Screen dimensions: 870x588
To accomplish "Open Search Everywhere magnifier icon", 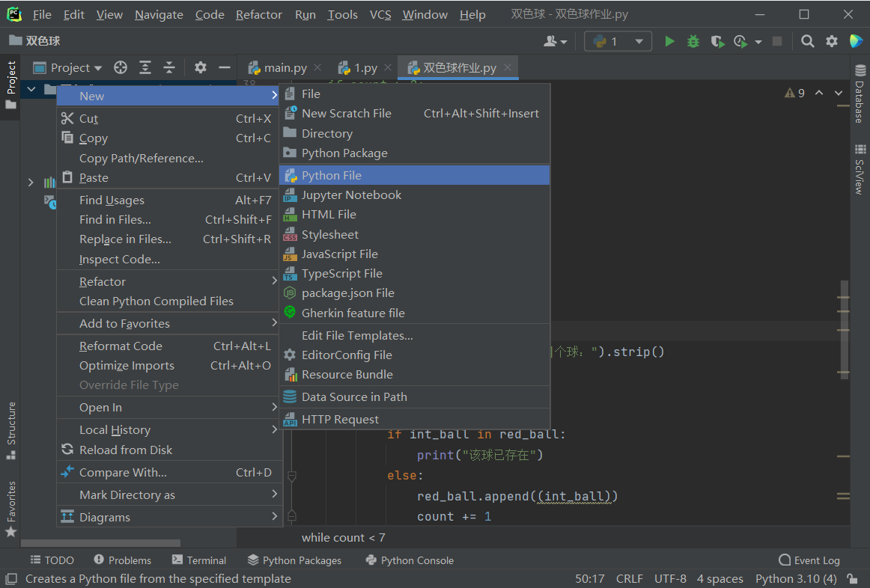I will pyautogui.click(x=807, y=41).
